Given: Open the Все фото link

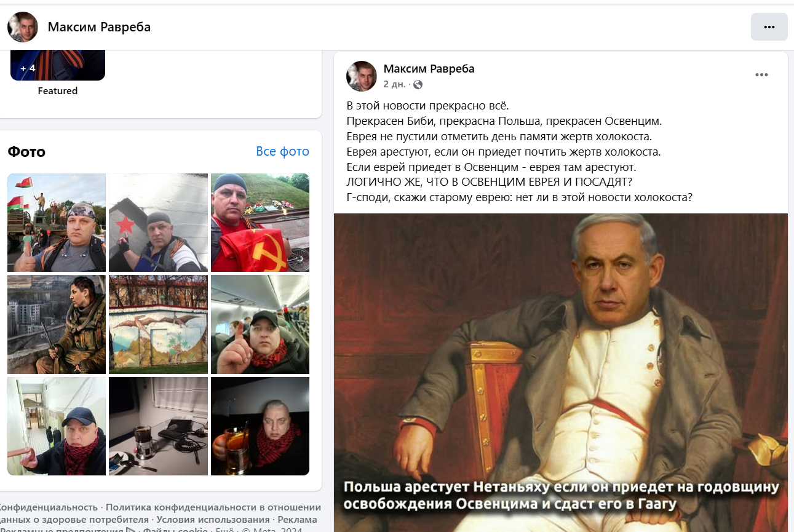Looking at the screenshot, I should (x=282, y=151).
